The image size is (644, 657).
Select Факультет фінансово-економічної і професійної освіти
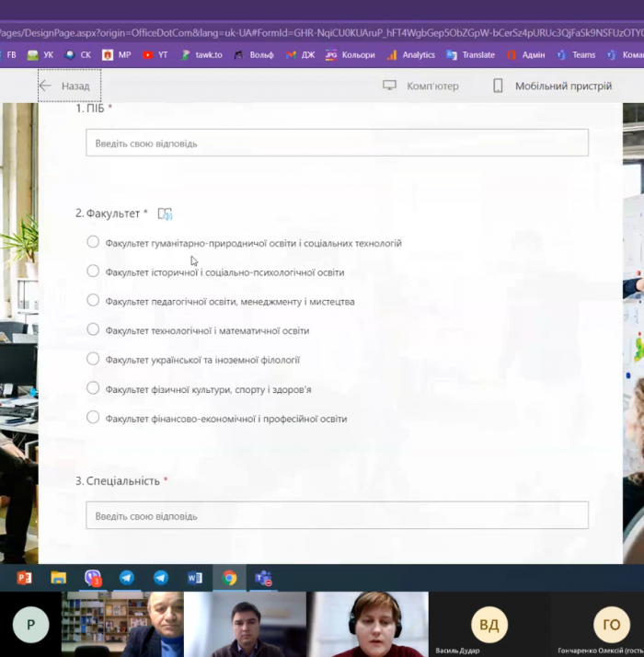(93, 418)
